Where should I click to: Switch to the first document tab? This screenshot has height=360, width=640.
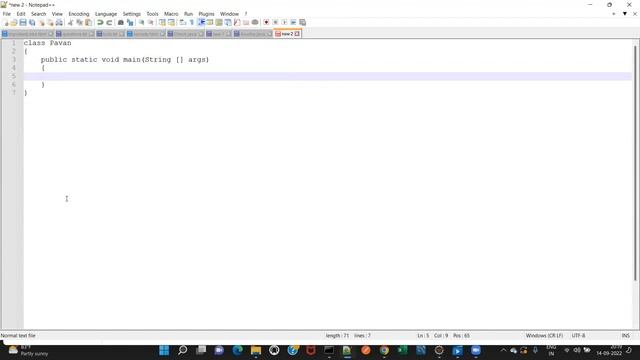click(x=27, y=34)
